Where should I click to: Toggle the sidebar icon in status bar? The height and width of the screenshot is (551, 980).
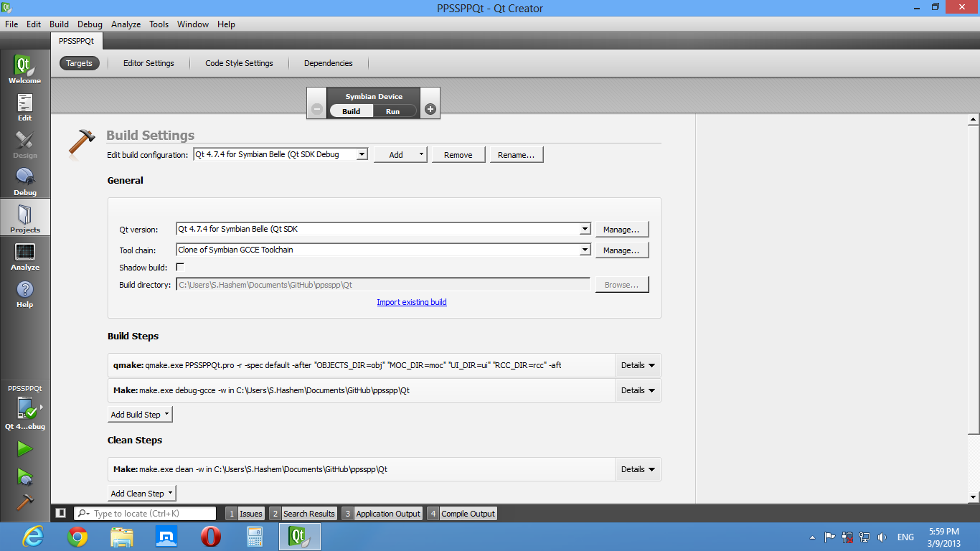[61, 513]
